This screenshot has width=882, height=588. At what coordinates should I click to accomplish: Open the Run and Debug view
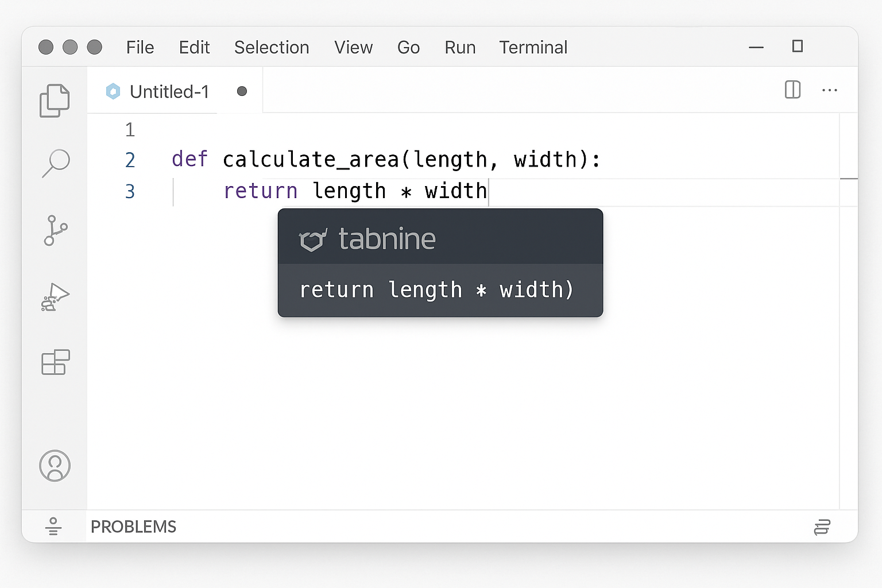(x=55, y=297)
